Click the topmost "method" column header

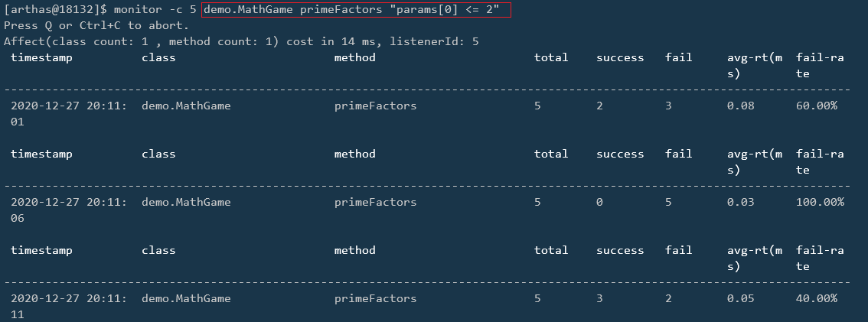pos(355,57)
